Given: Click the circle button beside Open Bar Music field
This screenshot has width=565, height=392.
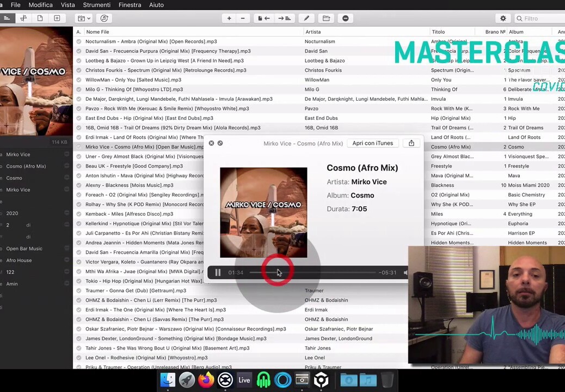Looking at the screenshot, I should tap(66, 248).
